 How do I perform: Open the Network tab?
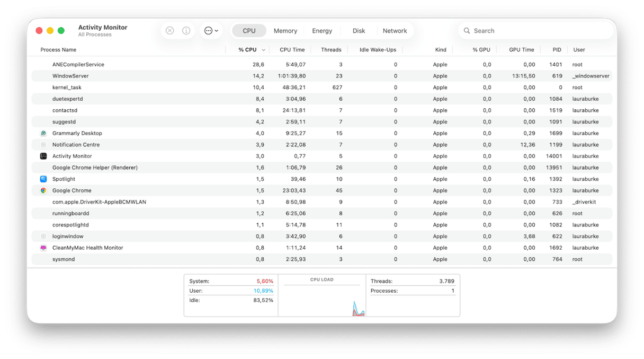[395, 30]
